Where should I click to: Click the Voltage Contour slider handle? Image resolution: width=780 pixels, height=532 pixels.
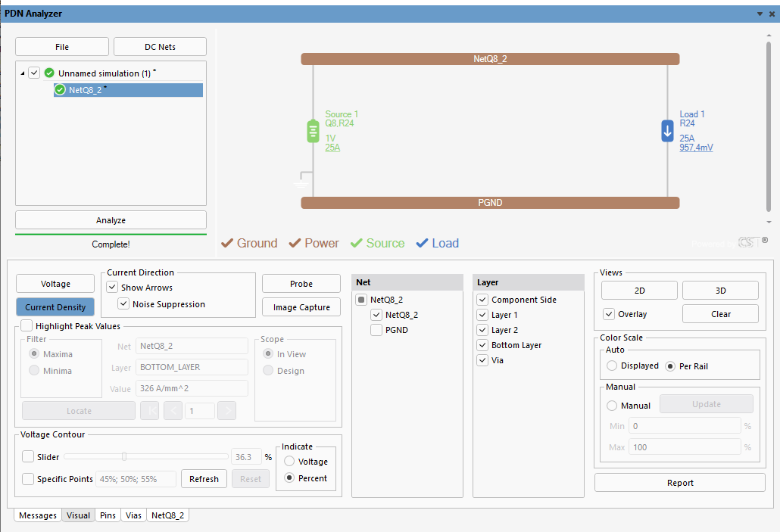pyautogui.click(x=124, y=456)
